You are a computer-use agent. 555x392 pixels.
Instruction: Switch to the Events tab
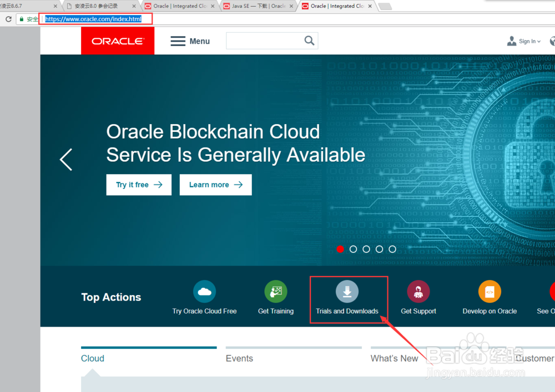[239, 358]
